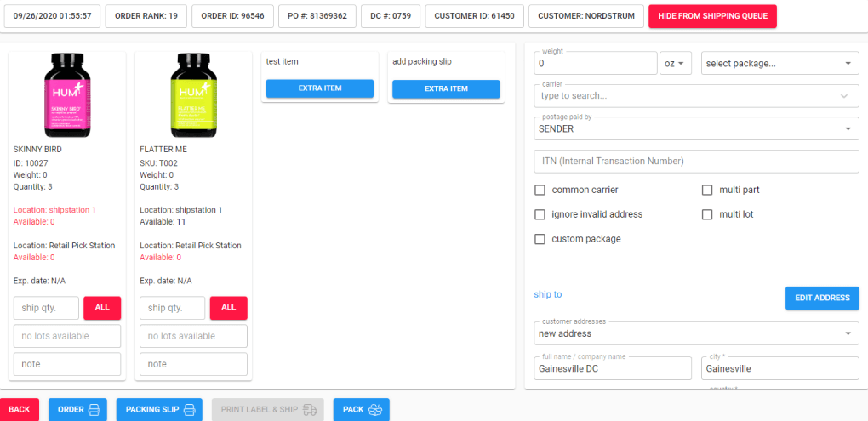Viewport: 868px width, 421px height.
Task: Click the date 09/26/2020 01:55:57 chip
Action: [x=53, y=16]
